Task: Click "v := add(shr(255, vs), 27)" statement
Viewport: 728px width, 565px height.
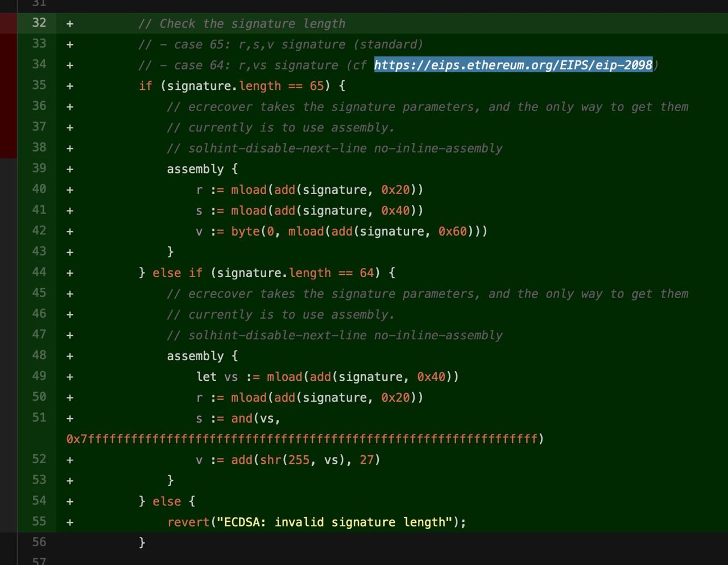Action: point(288,460)
